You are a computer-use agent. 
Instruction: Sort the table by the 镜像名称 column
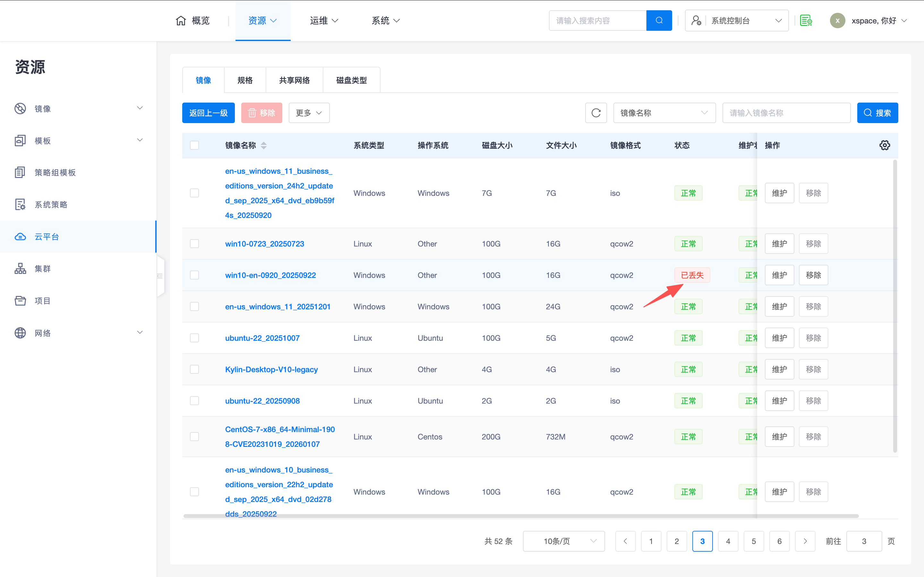263,146
